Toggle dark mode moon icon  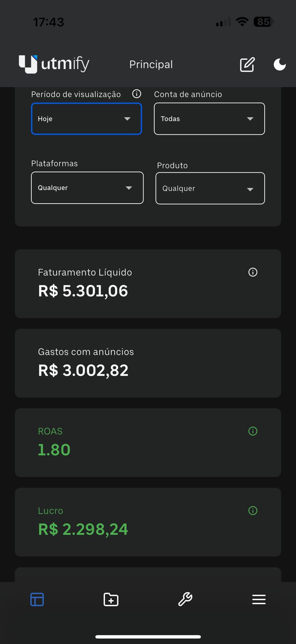coord(280,64)
